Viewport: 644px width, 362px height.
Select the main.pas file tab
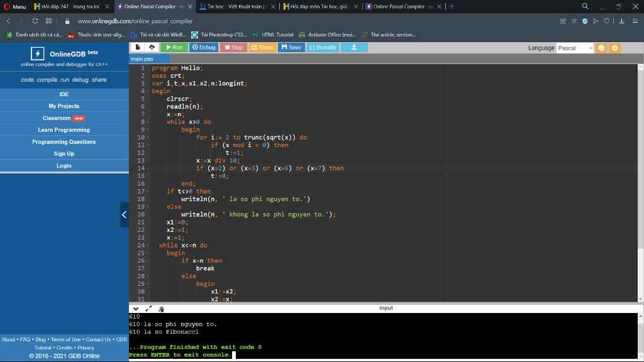coord(142,58)
